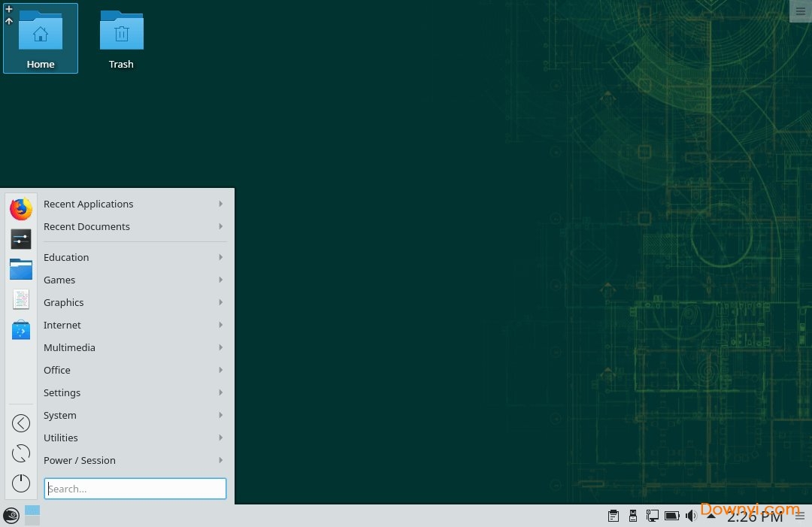Click the Search field in the launcher

pos(135,489)
